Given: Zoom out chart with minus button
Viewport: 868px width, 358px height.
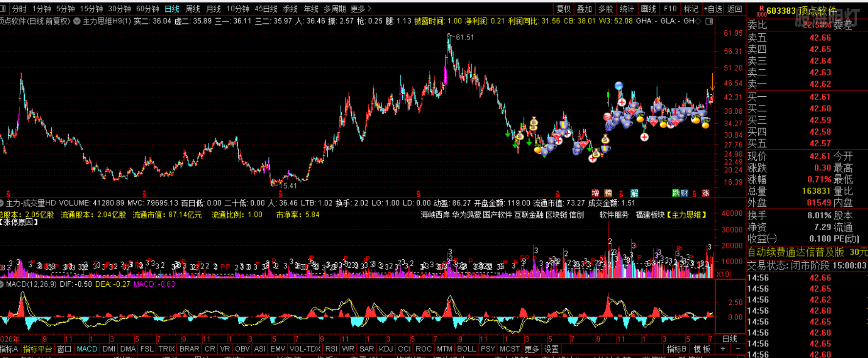Looking at the screenshot, I should [737, 349].
